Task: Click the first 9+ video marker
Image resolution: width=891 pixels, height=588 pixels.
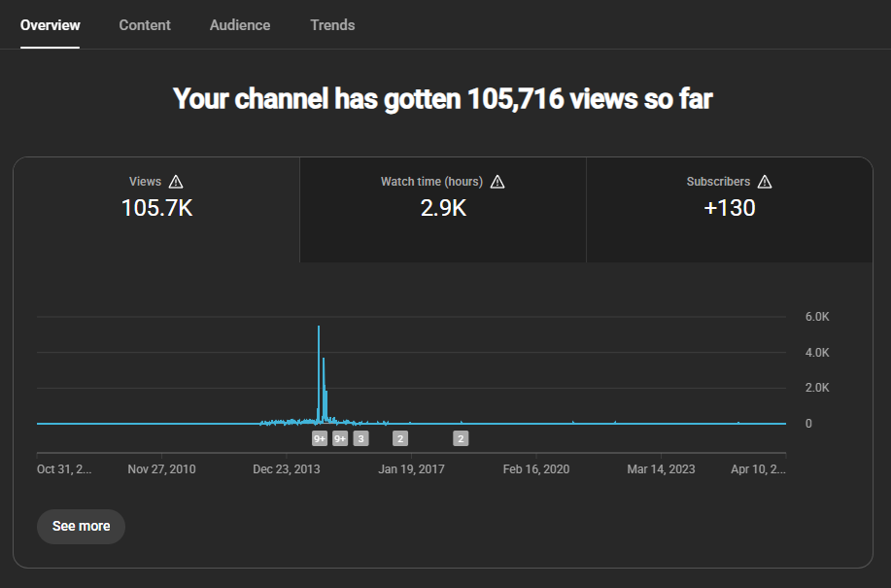Action: (320, 438)
